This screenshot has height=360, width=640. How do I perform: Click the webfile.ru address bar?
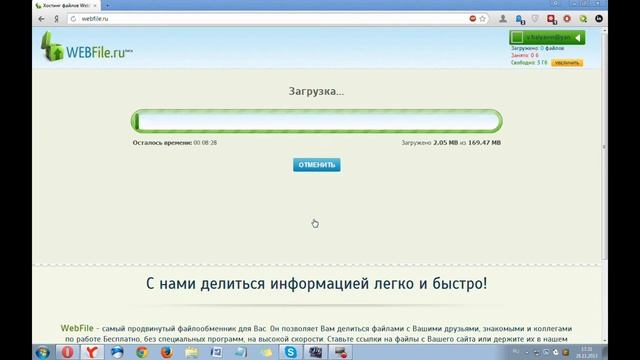pos(269,19)
